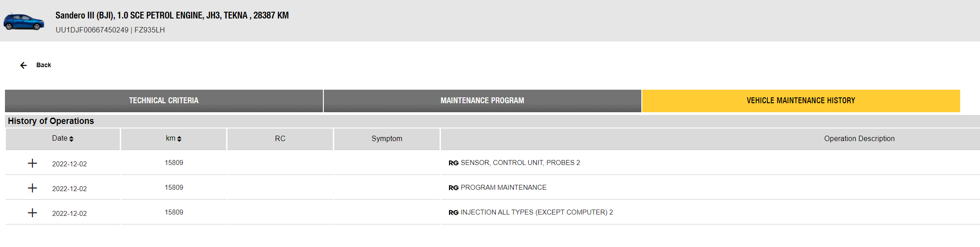Click the RG icon beside INJECTION operation
Viewport: 980px width, 247px height.
click(x=453, y=213)
